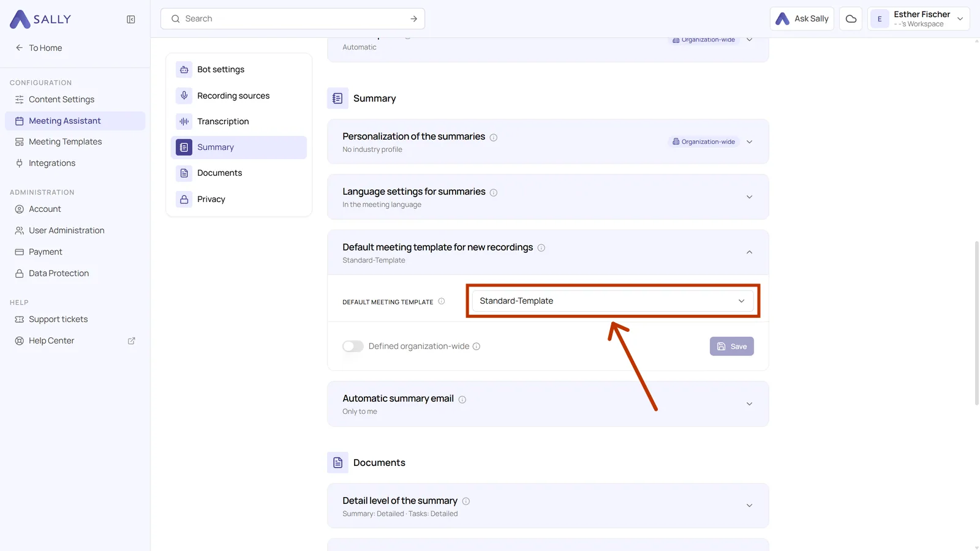Screen dimensions: 980x551
Task: Open Meeting Assistant
Action: (x=75, y=121)
